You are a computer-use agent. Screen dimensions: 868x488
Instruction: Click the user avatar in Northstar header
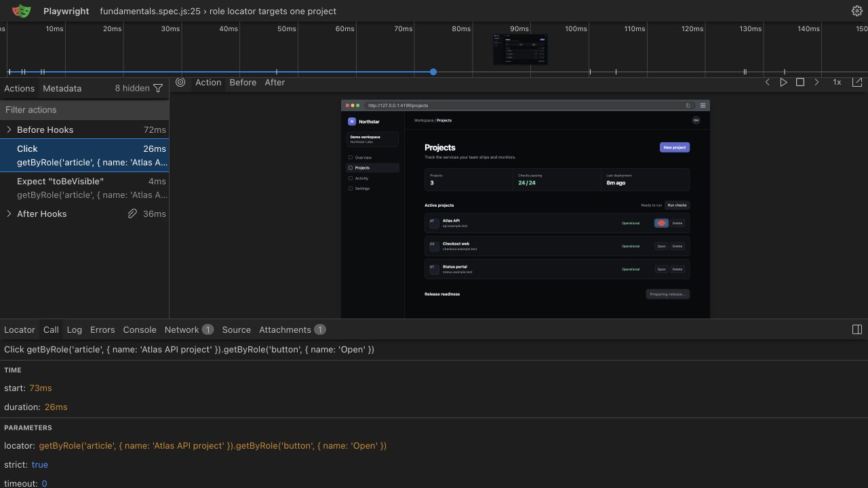click(x=696, y=120)
